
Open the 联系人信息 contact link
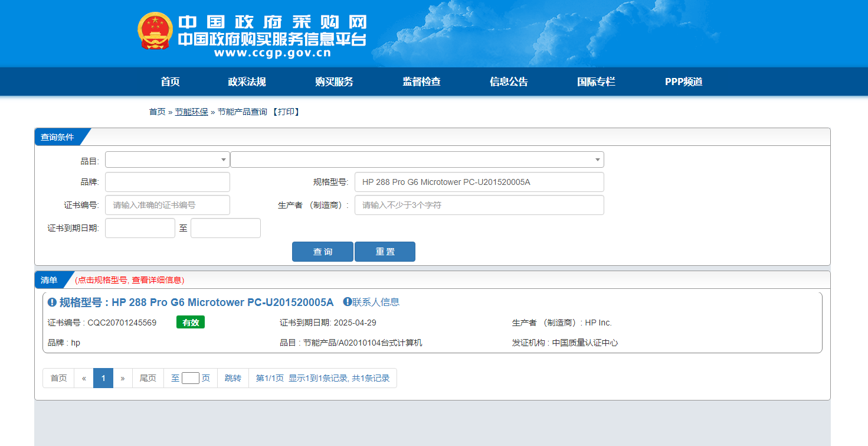pos(376,302)
